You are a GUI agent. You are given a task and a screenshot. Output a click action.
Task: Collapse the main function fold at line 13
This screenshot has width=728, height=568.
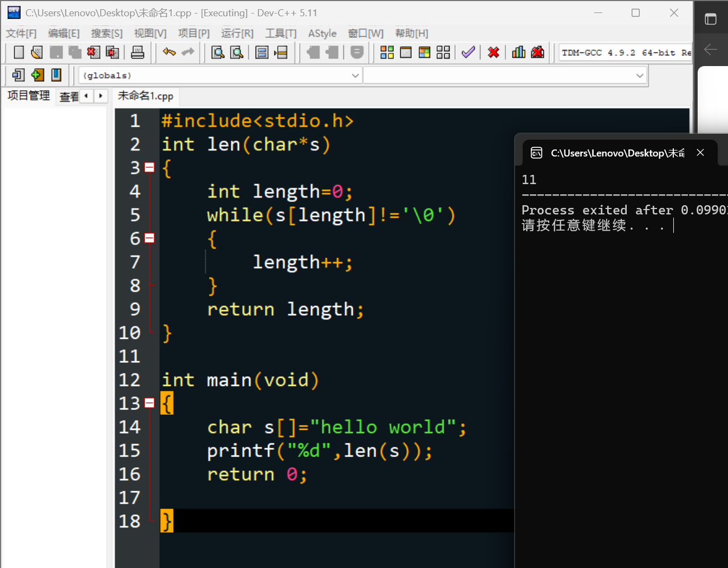(x=149, y=403)
